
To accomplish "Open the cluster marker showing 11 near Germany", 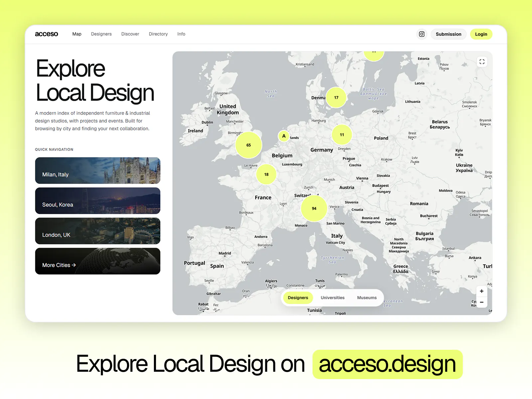I will pos(342,135).
